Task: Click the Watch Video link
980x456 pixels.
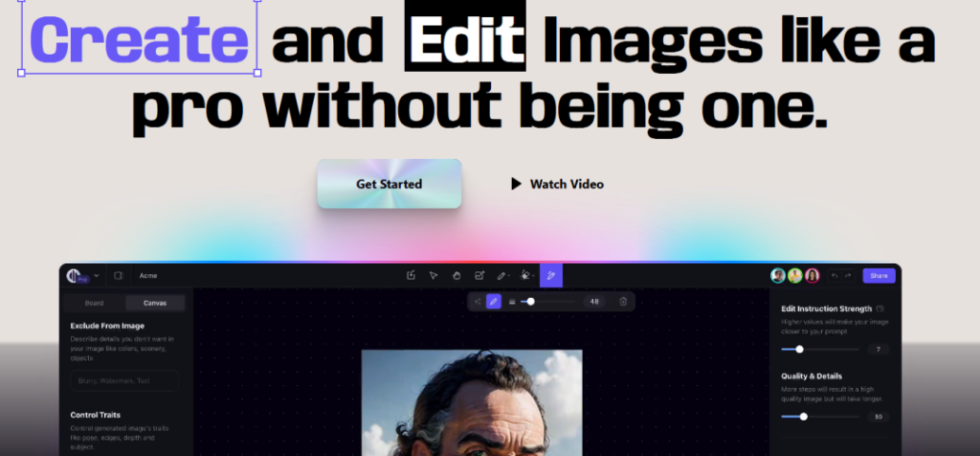Action: click(x=567, y=184)
